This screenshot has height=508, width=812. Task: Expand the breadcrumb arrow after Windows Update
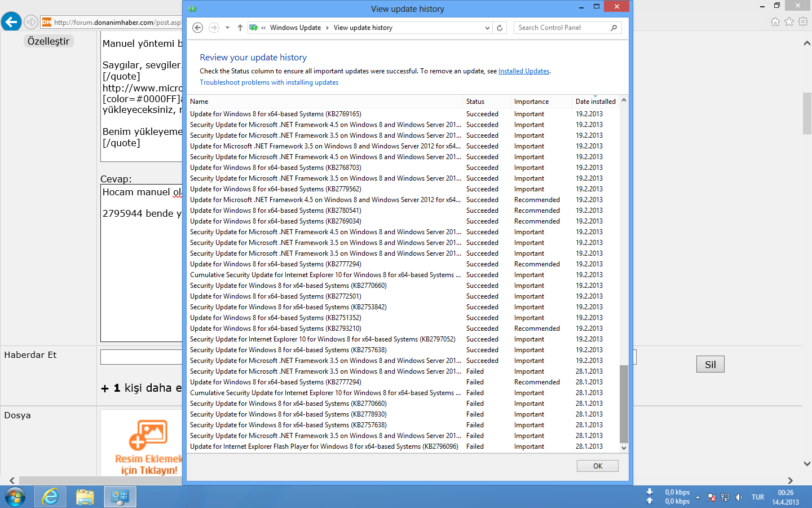click(x=328, y=28)
